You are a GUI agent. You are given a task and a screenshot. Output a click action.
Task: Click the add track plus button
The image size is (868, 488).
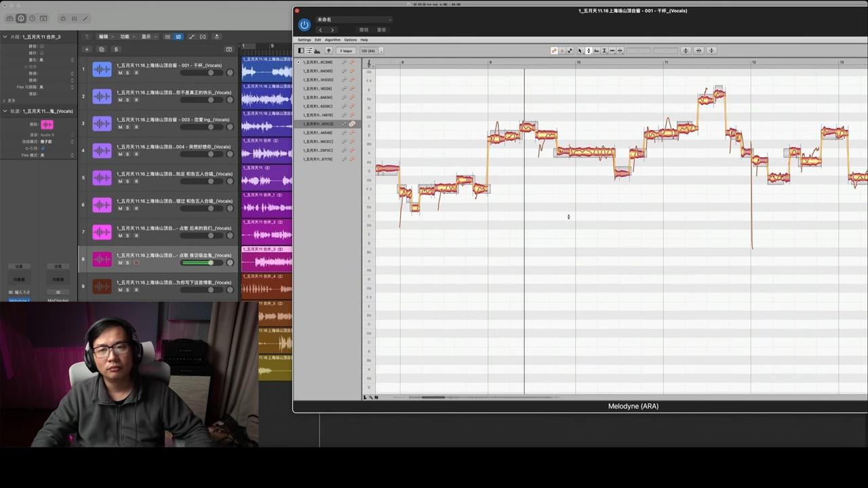click(x=86, y=49)
